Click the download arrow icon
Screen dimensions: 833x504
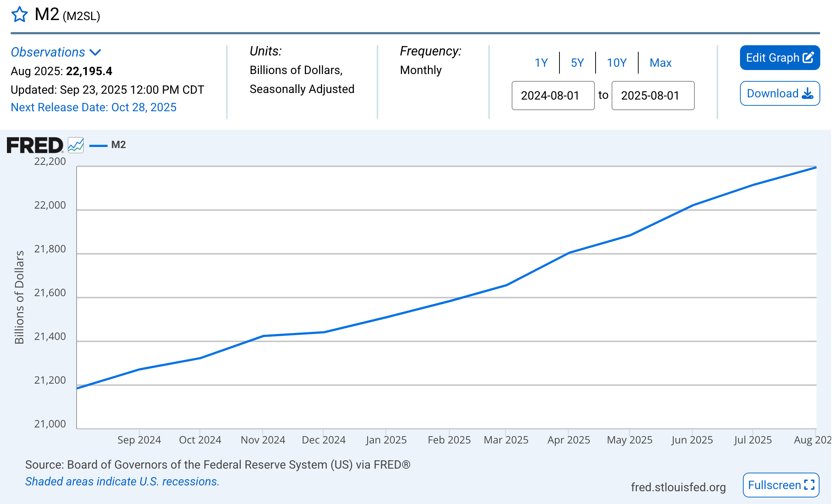tap(808, 93)
